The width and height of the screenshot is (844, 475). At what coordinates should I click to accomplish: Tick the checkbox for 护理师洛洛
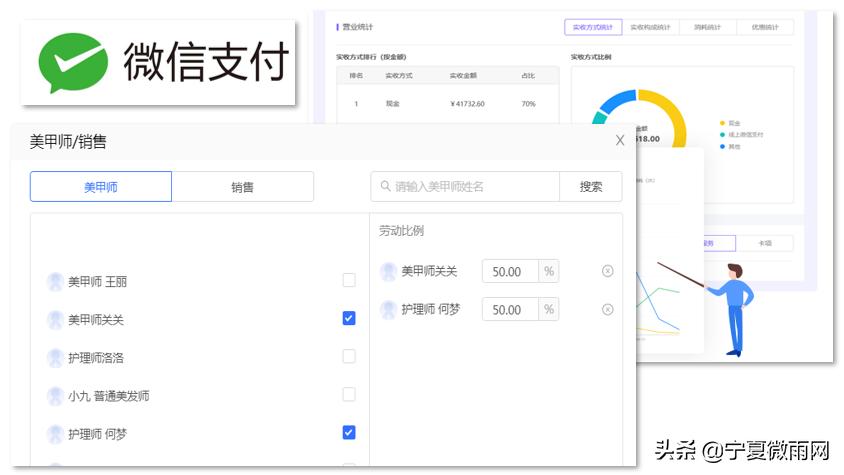349,357
